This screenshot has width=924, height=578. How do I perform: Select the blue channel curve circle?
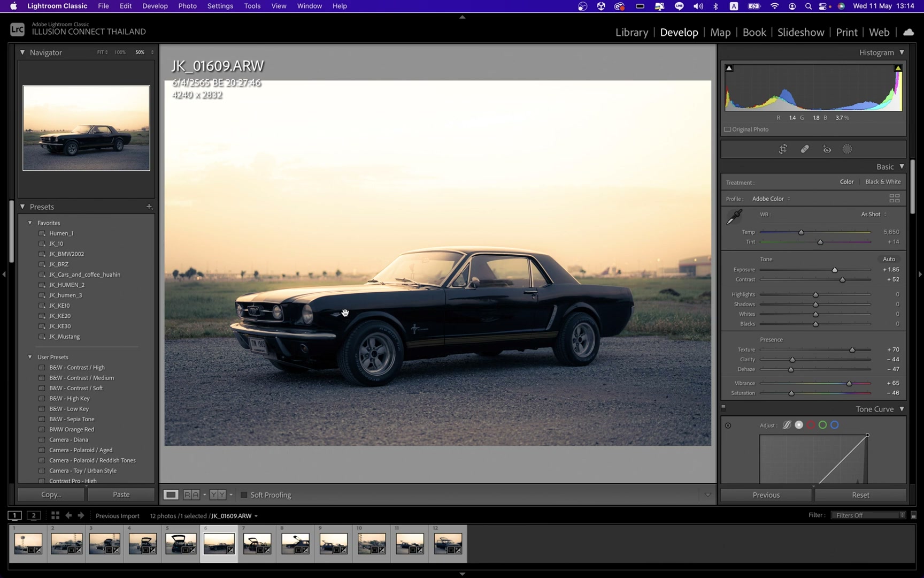pyautogui.click(x=834, y=425)
